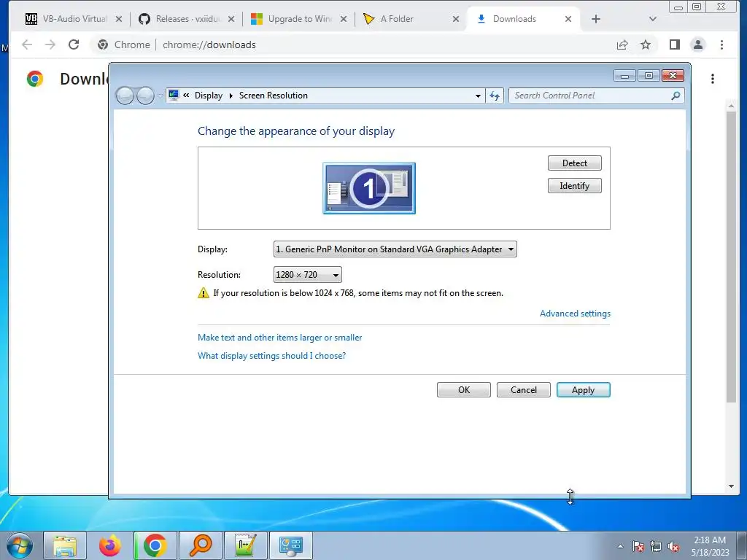Click OK in Screen Resolution
Viewport: 747px width, 560px height.
463,390
